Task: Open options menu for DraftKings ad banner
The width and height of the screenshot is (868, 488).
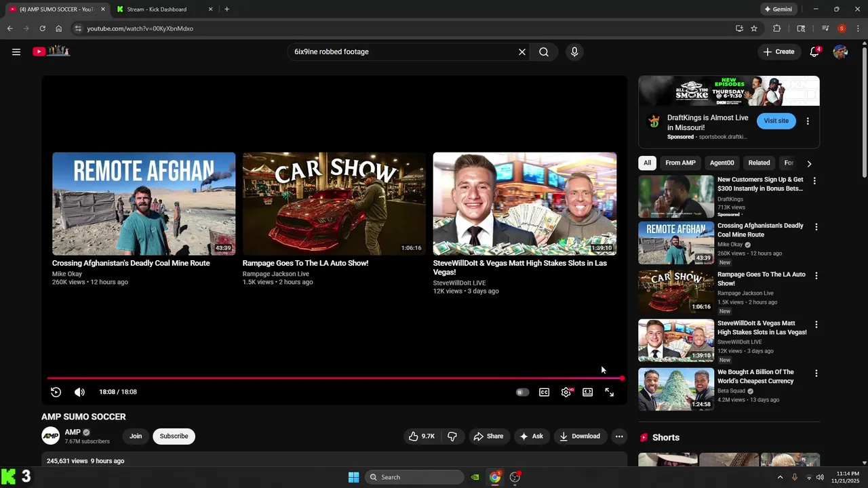Action: tap(808, 121)
